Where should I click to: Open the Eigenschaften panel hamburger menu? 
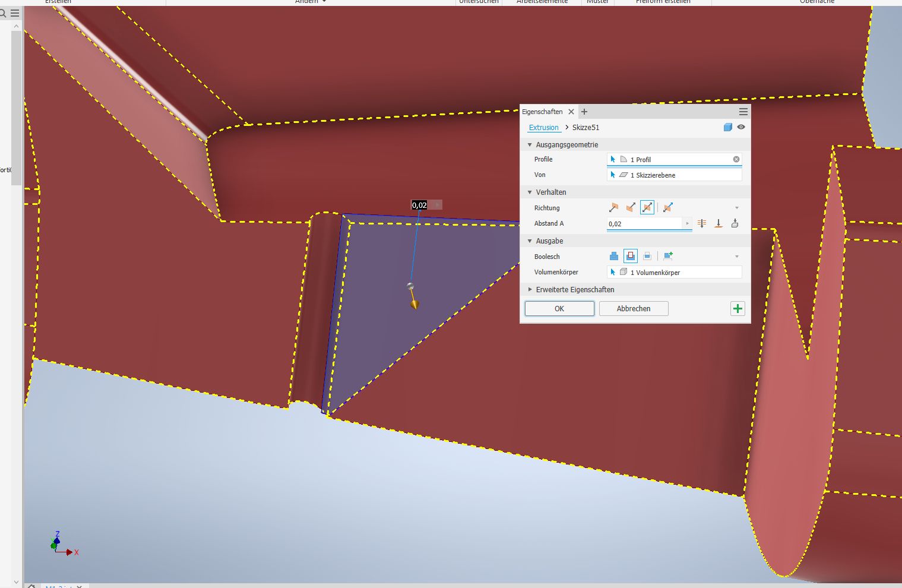tap(743, 112)
